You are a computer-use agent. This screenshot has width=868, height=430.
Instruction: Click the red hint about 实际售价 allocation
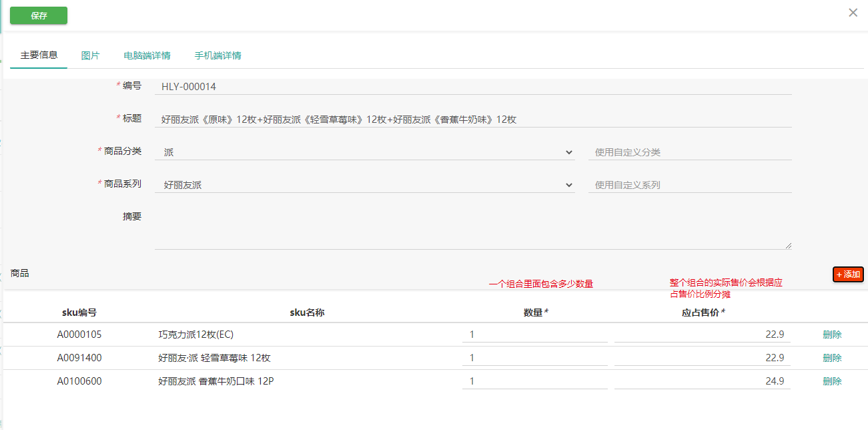point(726,288)
